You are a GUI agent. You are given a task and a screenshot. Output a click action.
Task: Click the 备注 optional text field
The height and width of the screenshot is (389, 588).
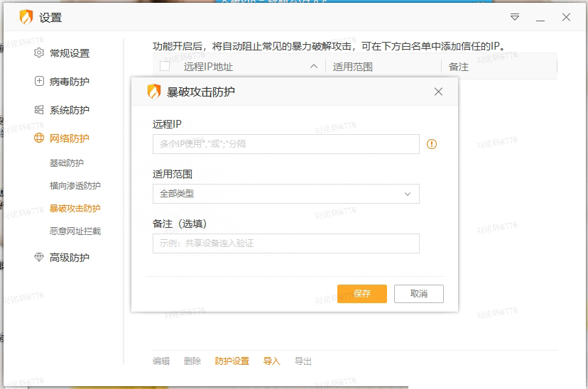click(x=285, y=243)
